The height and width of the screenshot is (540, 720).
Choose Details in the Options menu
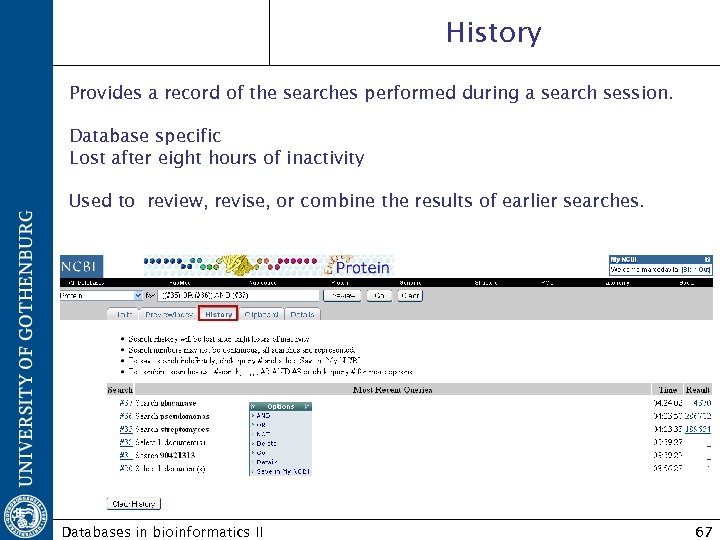(267, 462)
